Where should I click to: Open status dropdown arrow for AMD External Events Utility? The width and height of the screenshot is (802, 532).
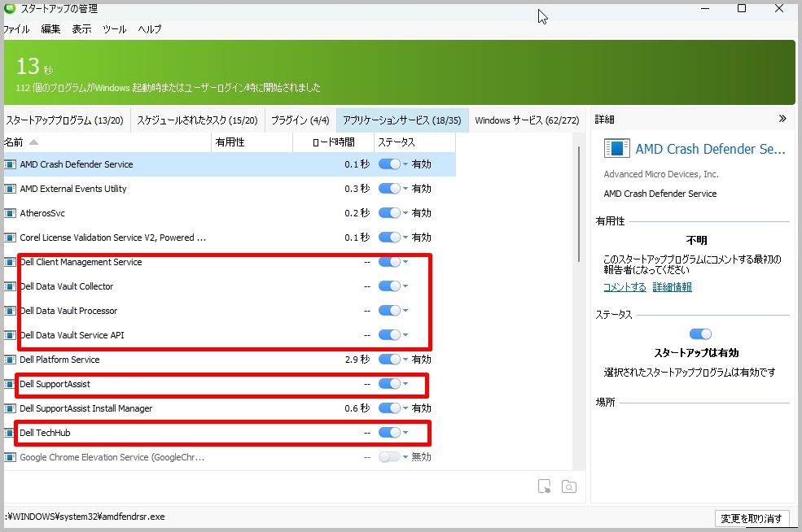click(405, 189)
